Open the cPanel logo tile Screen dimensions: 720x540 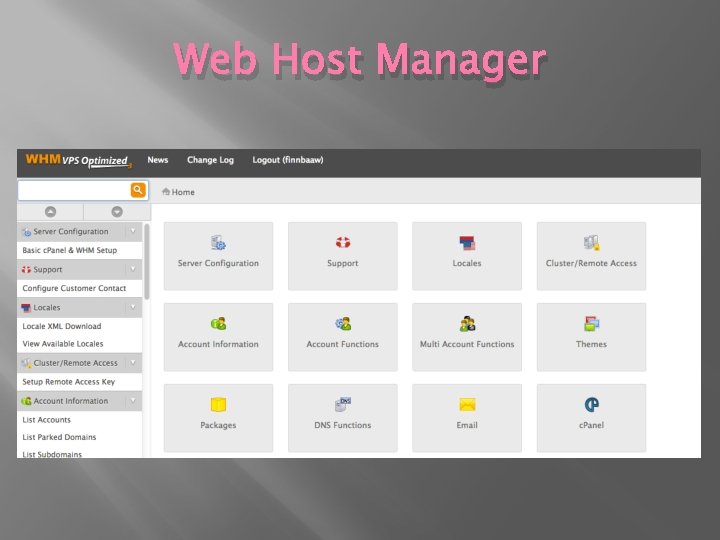[591, 418]
